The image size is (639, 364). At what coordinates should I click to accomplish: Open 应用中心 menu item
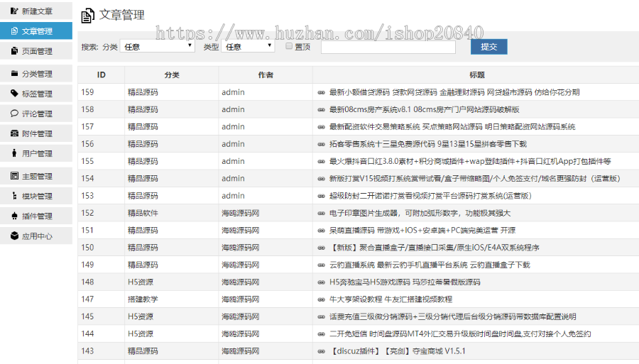point(36,236)
